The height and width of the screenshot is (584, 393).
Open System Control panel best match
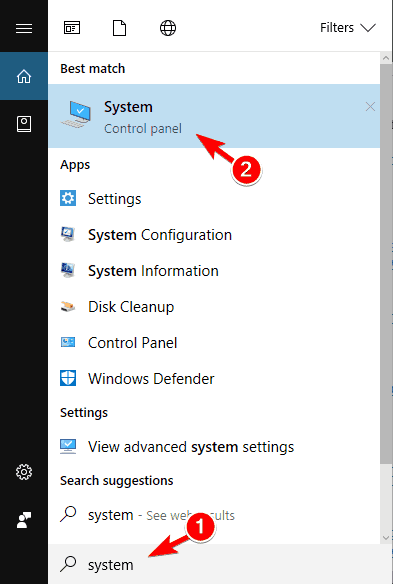click(x=214, y=116)
